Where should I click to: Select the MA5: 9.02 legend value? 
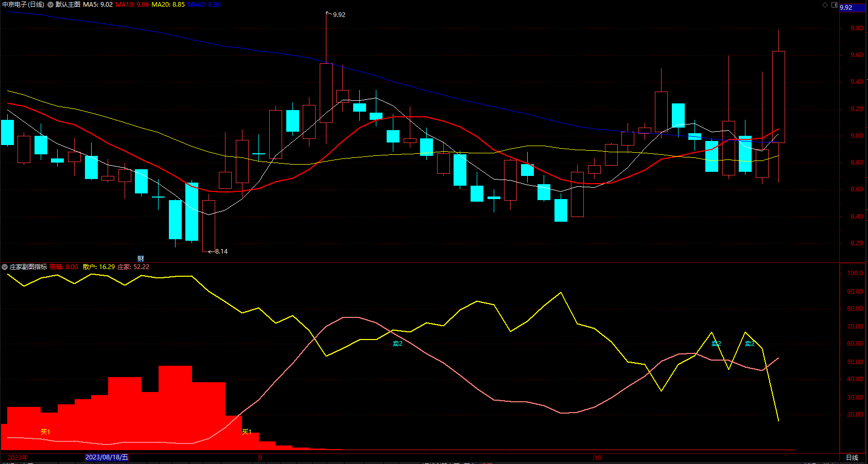[98, 5]
